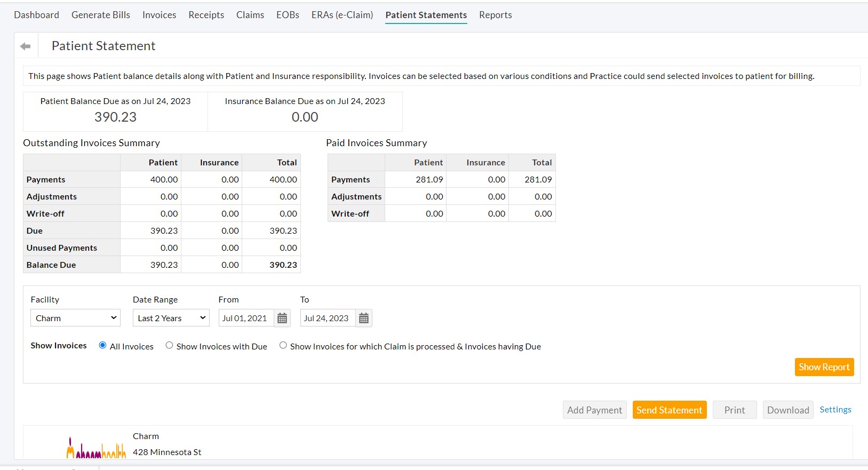Screen dimensions: 868x470
Task: Open the To date calendar picker
Action: [x=364, y=318]
